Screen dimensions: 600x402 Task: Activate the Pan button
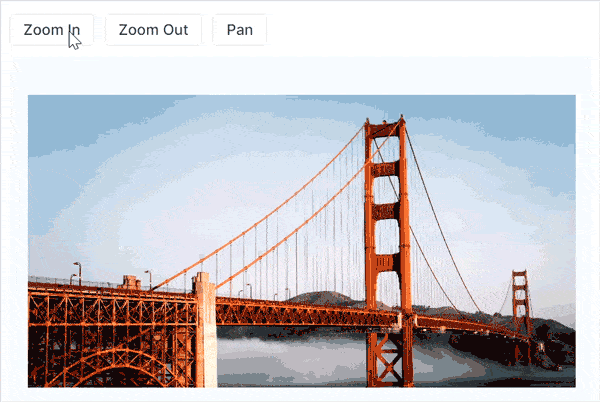pos(240,30)
